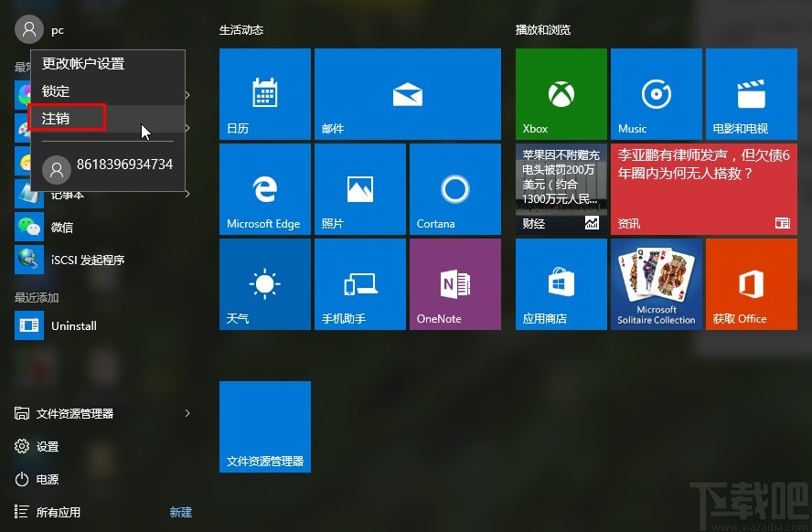The image size is (812, 532).
Task: Launch Microsoft Edge from its tile
Action: (x=264, y=188)
